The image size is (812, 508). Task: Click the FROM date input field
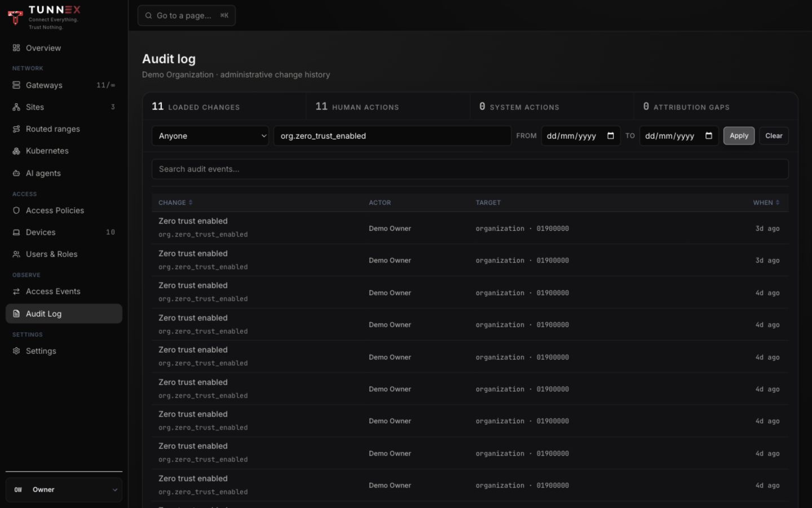click(581, 136)
